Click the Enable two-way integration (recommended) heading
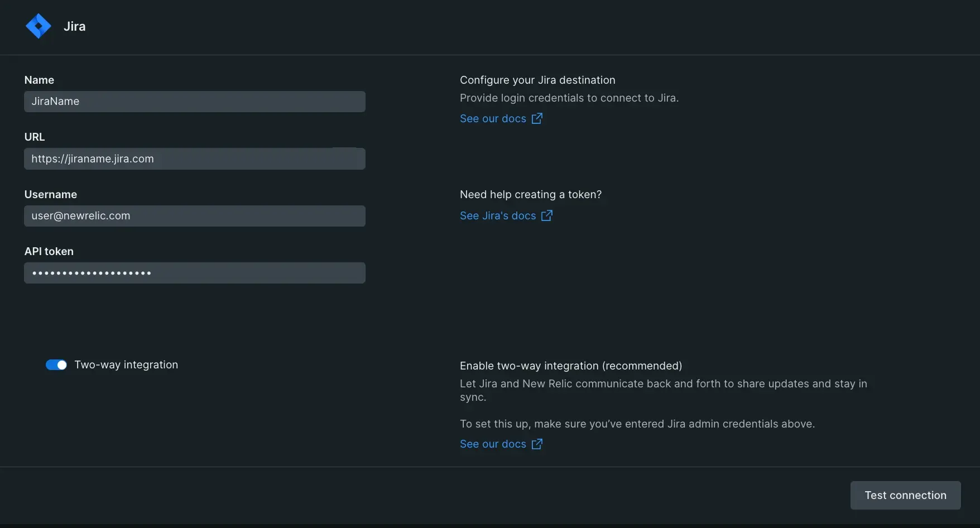The height and width of the screenshot is (528, 980). [x=570, y=366]
